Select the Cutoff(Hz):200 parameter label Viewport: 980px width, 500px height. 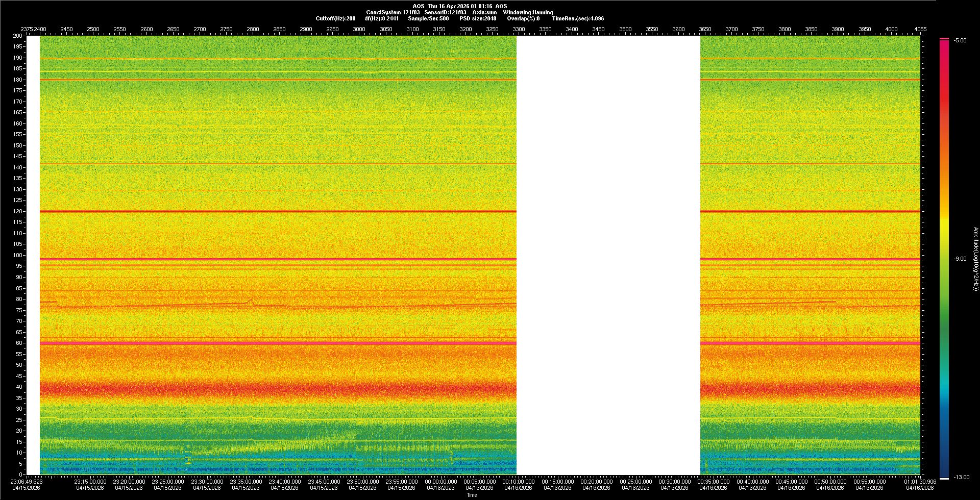pyautogui.click(x=335, y=18)
